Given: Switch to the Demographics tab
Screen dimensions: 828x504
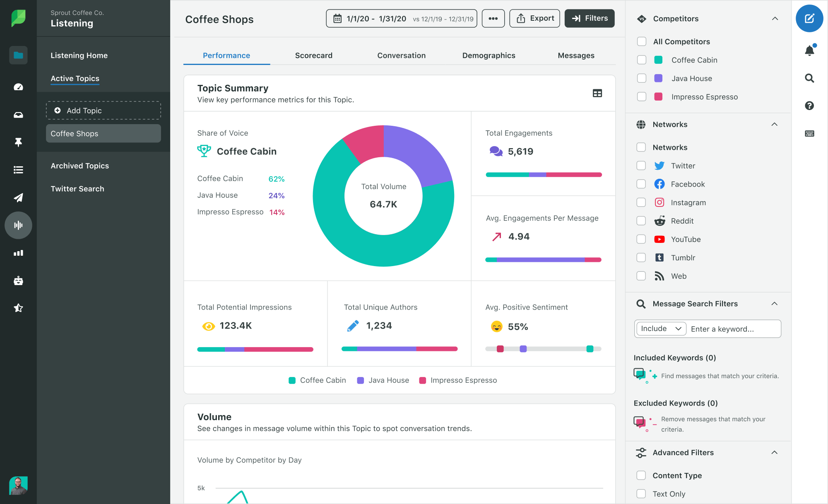Looking at the screenshot, I should click(489, 55).
